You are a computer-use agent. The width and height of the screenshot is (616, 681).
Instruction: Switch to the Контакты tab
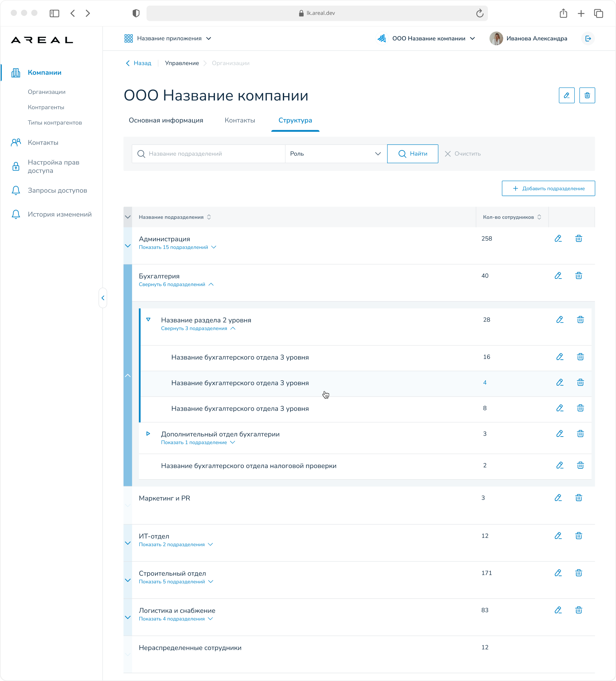point(240,120)
